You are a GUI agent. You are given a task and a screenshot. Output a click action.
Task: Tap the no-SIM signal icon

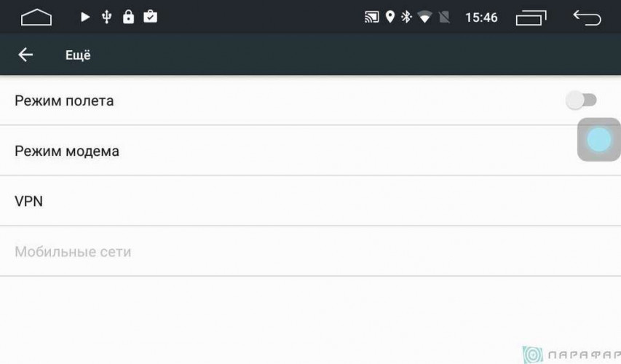tap(444, 17)
